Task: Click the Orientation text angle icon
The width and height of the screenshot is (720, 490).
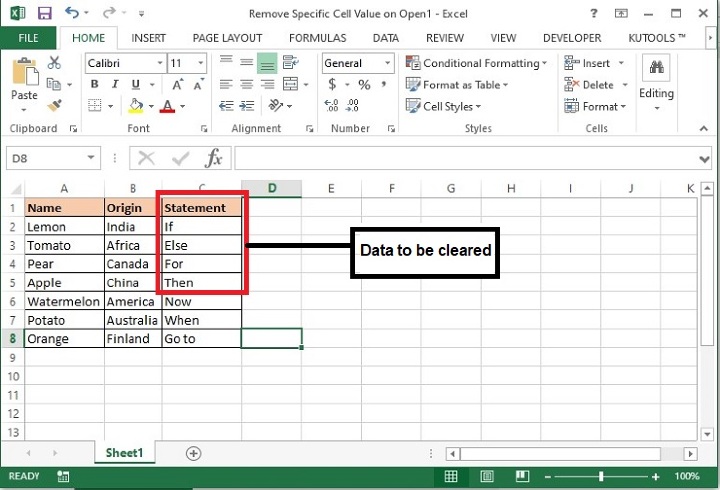Action: click(x=276, y=106)
